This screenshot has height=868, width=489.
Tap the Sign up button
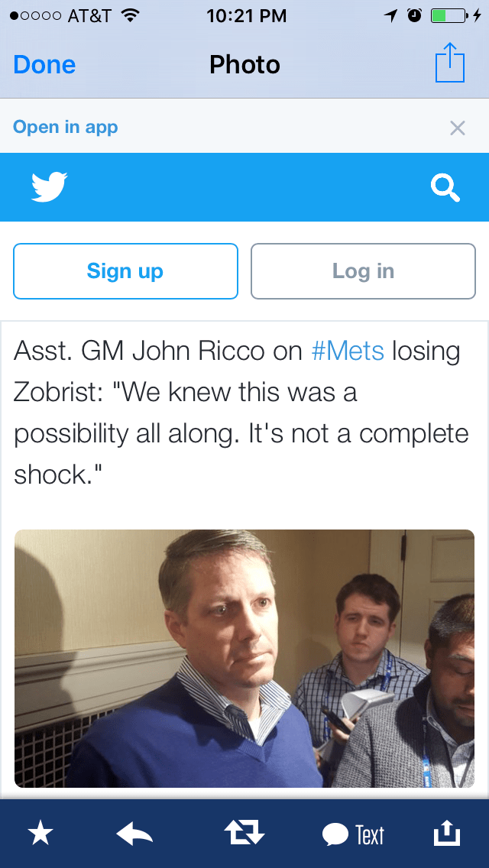click(x=125, y=271)
